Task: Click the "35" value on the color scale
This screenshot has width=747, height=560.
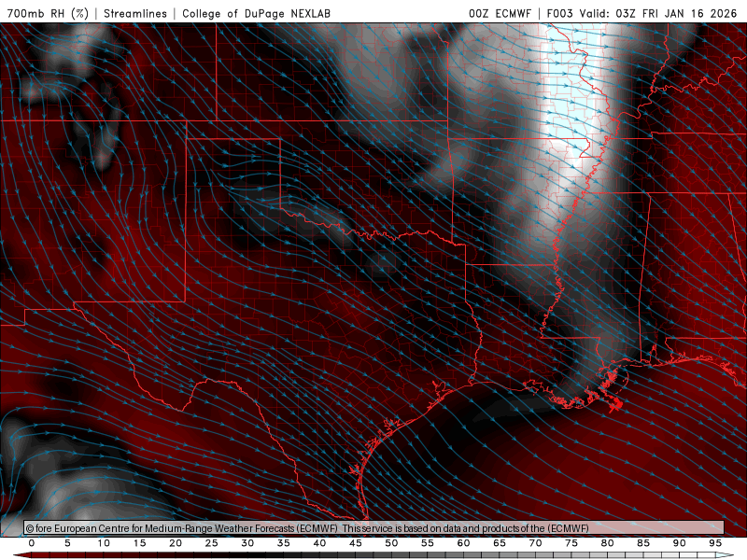Action: coord(284,543)
